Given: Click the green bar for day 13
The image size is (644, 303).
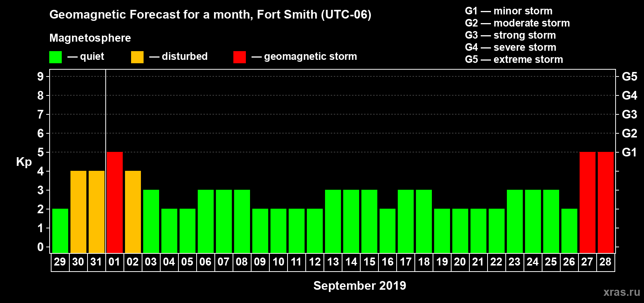Looking at the screenshot, I should [333, 221].
